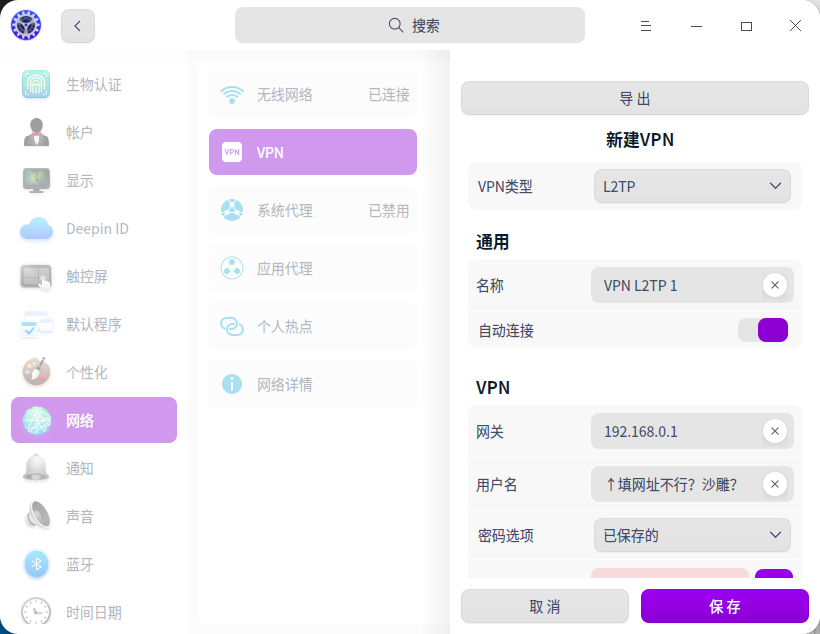Open the 时间日期 clock settings icon
Screen dimensions: 820x634
(36, 611)
